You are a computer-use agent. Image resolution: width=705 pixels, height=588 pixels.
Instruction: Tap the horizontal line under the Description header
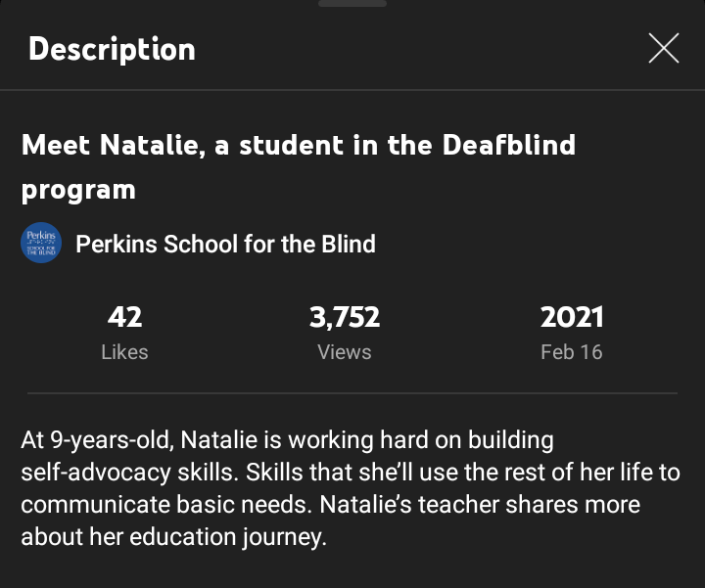[352, 90]
